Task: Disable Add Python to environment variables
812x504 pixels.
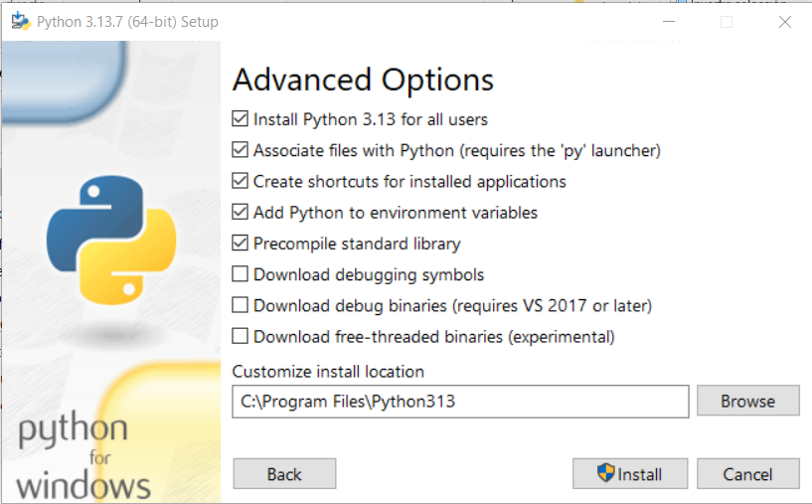Action: pos(240,213)
